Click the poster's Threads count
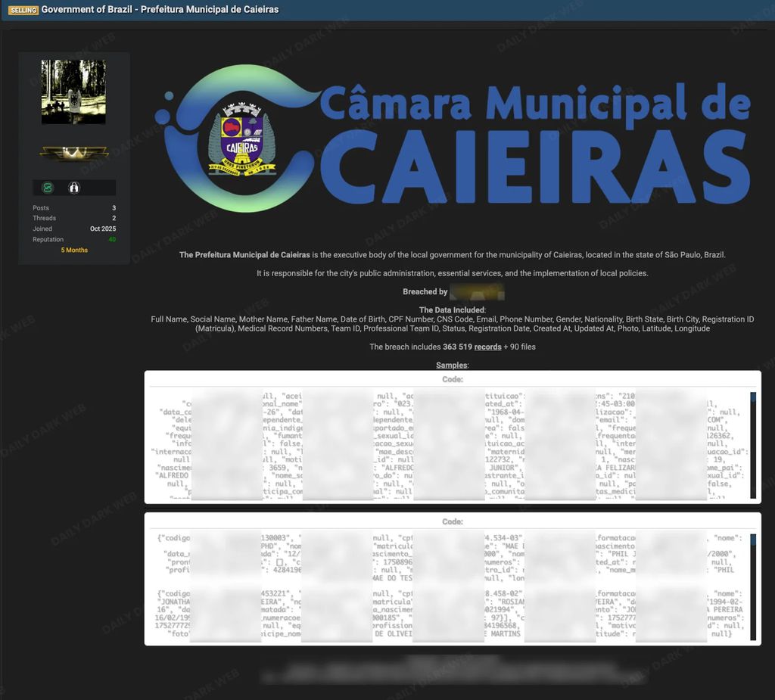This screenshot has width=775, height=700. (x=114, y=218)
